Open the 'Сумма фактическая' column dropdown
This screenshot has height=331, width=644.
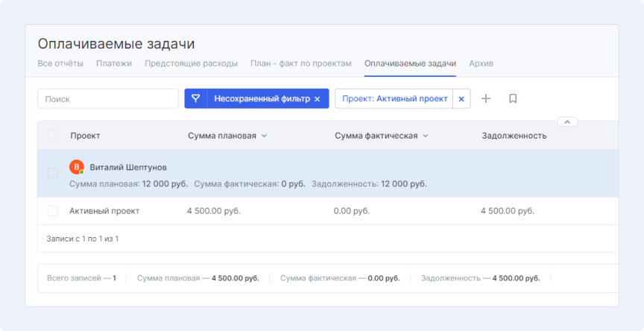click(x=426, y=136)
